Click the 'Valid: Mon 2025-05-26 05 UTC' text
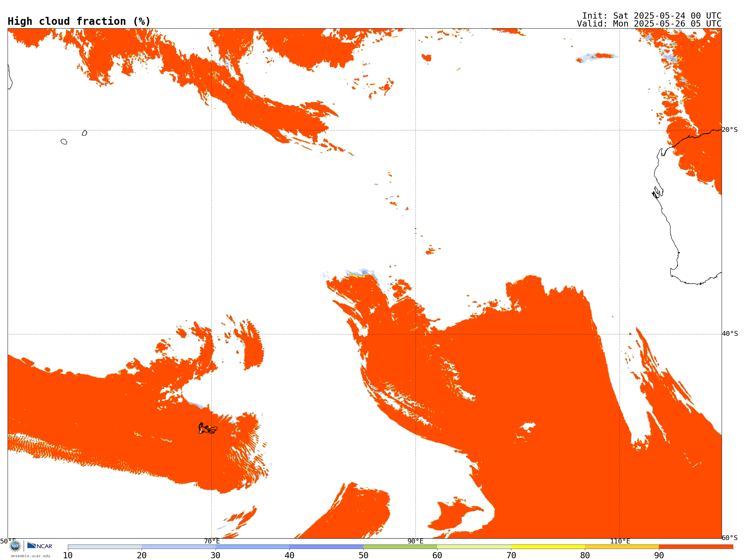744x560 pixels. (649, 24)
